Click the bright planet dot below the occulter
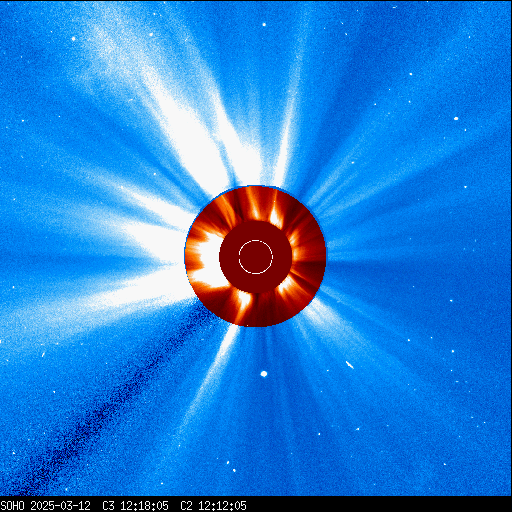The height and width of the screenshot is (512, 512). tap(264, 374)
